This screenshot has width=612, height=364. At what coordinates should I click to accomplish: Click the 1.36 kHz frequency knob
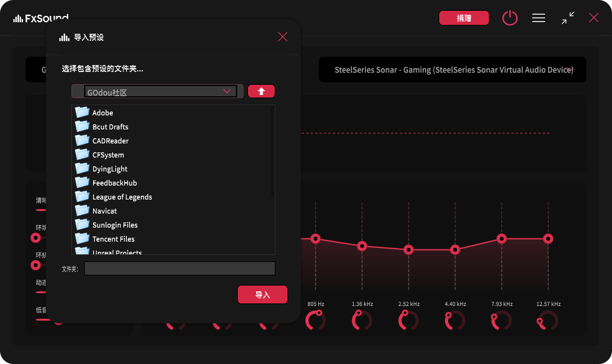coord(362,320)
